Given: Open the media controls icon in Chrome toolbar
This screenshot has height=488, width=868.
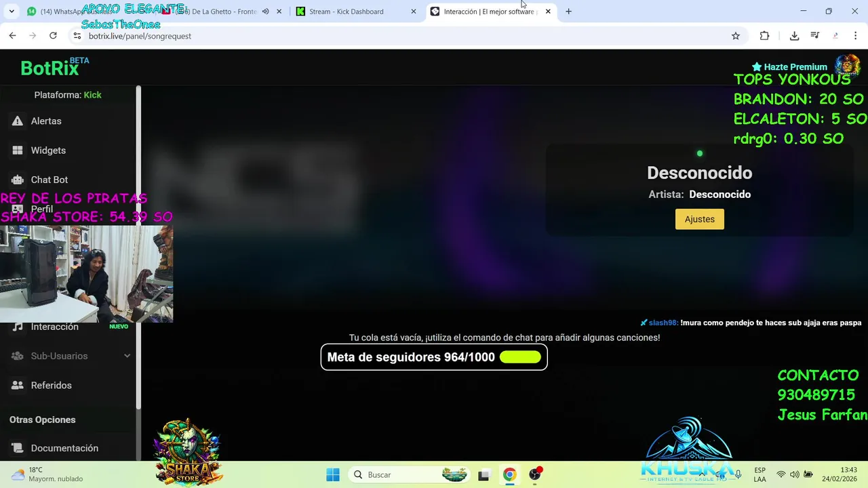Looking at the screenshot, I should 815,36.
